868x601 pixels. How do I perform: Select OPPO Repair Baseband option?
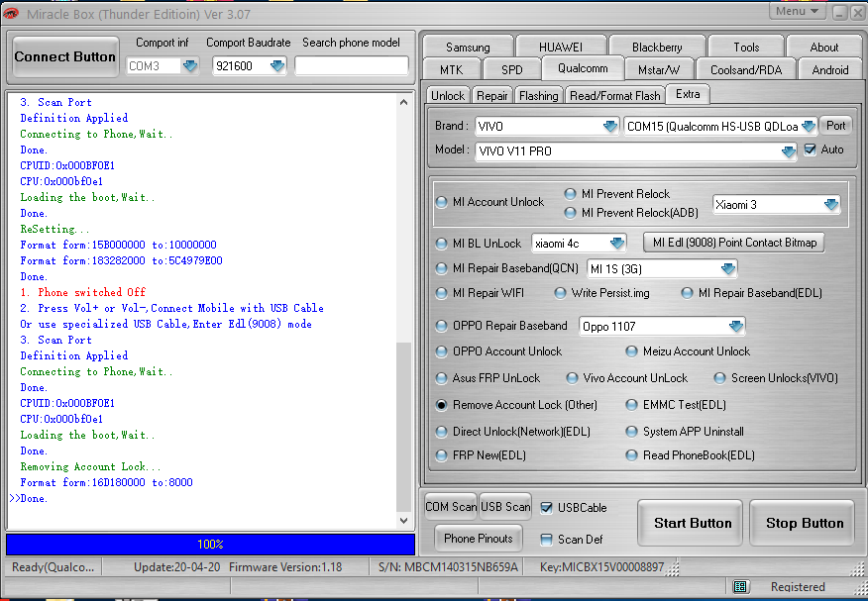pos(441,326)
